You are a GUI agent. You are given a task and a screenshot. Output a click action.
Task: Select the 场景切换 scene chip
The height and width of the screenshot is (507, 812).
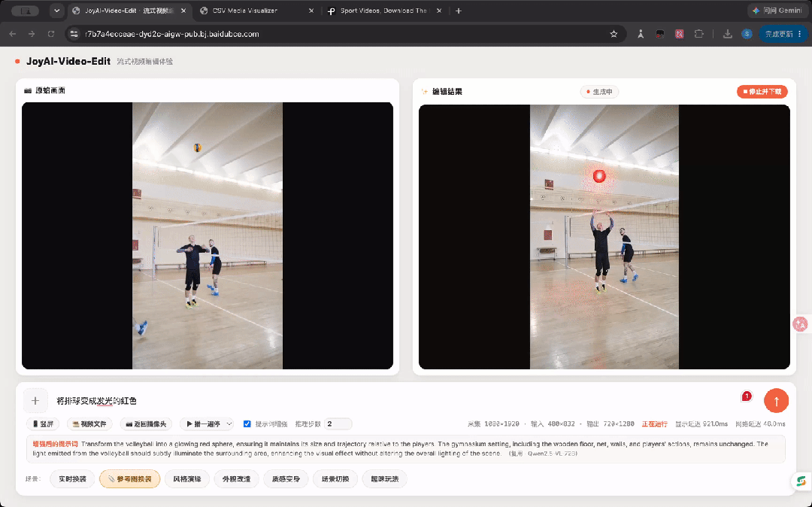(x=335, y=479)
